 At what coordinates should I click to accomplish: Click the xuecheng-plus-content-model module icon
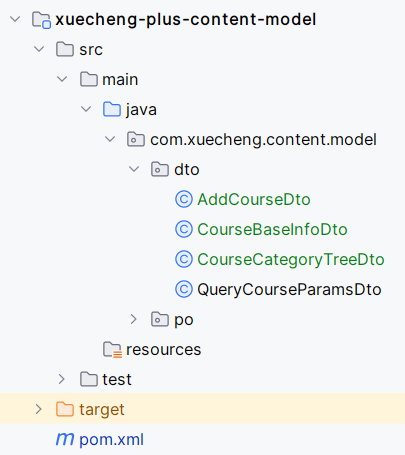point(41,20)
